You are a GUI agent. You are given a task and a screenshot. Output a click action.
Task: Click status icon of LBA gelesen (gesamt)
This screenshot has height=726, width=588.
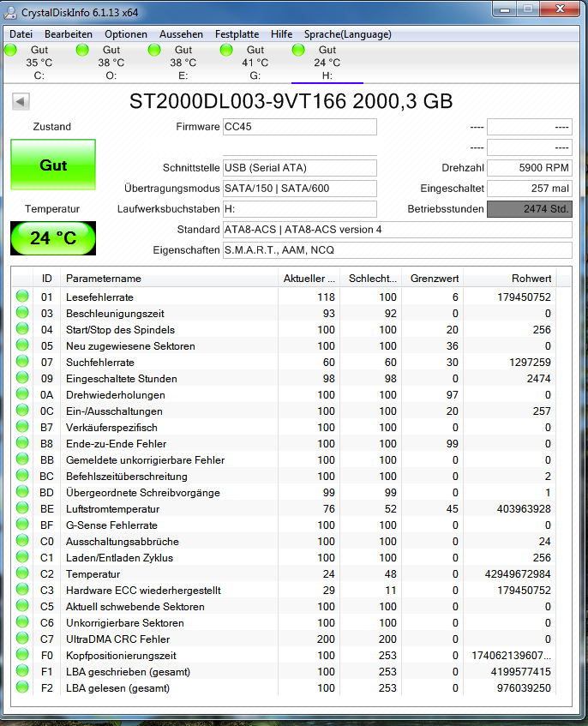coord(22,687)
